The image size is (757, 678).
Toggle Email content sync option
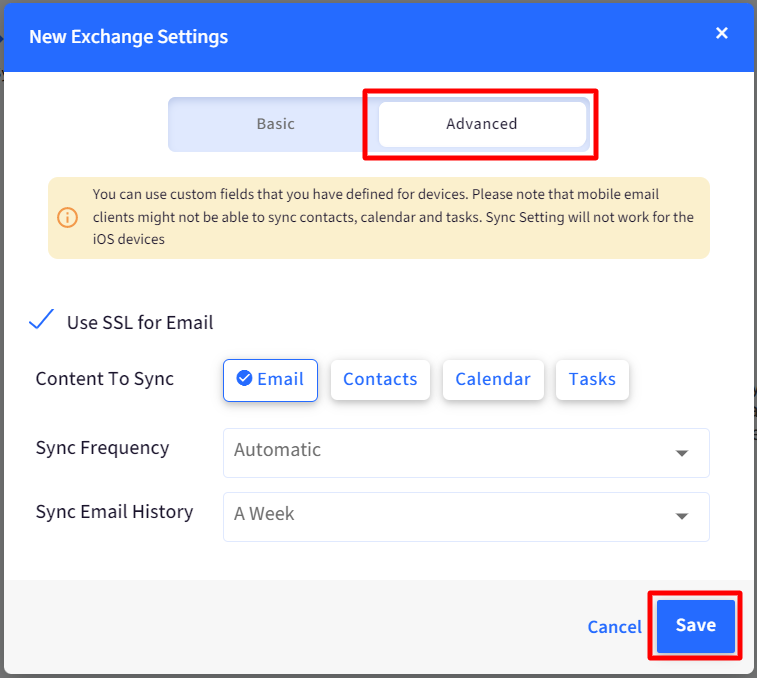[270, 380]
